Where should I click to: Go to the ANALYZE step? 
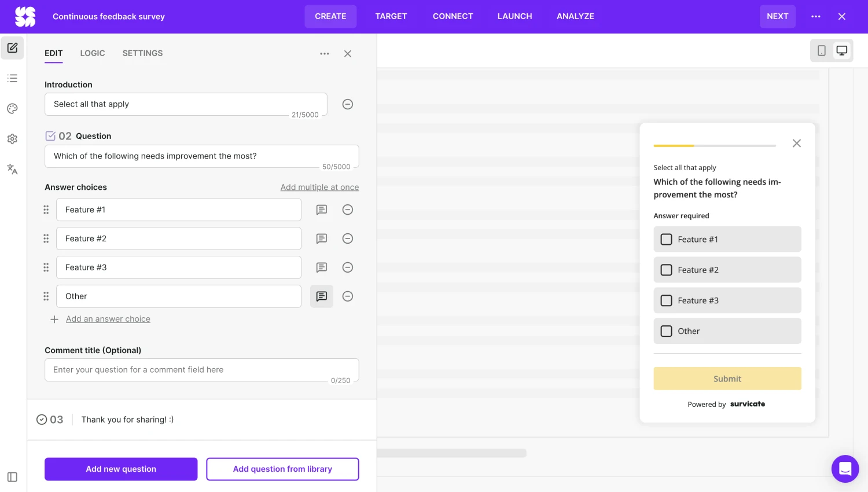[x=575, y=17]
